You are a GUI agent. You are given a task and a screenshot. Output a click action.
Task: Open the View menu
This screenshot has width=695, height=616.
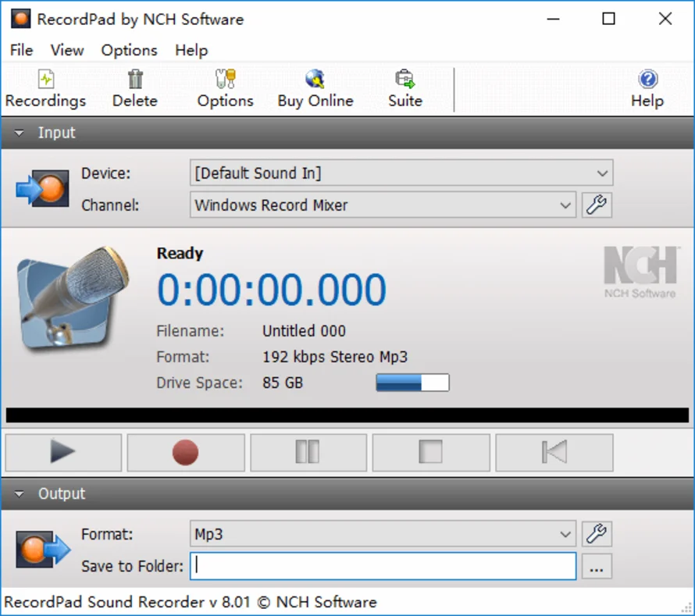(x=67, y=50)
